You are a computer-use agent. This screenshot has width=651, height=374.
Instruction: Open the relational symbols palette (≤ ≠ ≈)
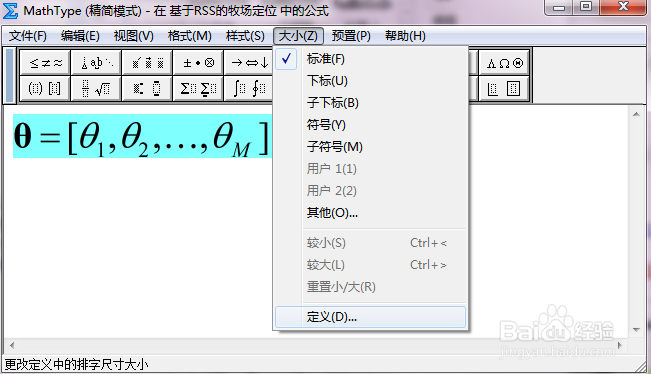[x=45, y=63]
